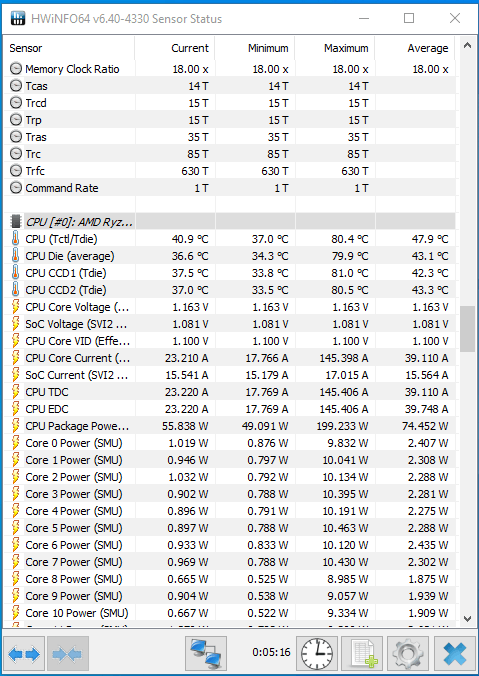Select the Core 9 Power (SMU) row
The image size is (479, 676).
[229, 596]
